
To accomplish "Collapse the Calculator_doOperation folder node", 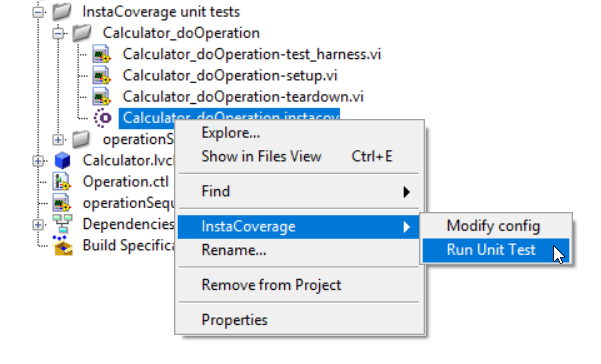I will tap(58, 34).
